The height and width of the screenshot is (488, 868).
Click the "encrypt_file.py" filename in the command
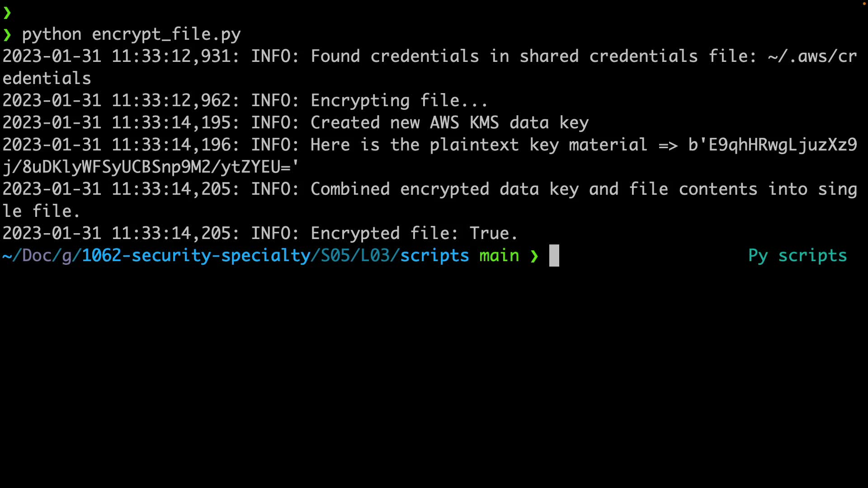(166, 35)
